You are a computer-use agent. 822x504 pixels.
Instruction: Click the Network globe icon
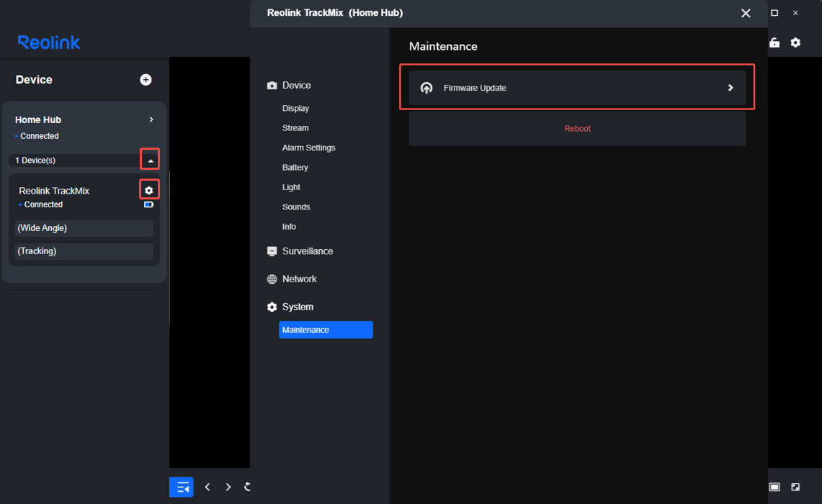point(272,279)
